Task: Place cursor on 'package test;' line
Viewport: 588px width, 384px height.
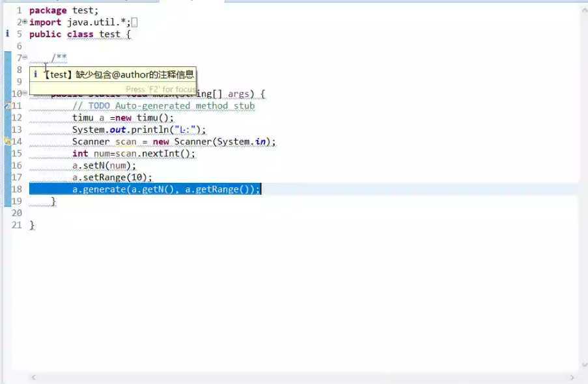Action: 64,10
